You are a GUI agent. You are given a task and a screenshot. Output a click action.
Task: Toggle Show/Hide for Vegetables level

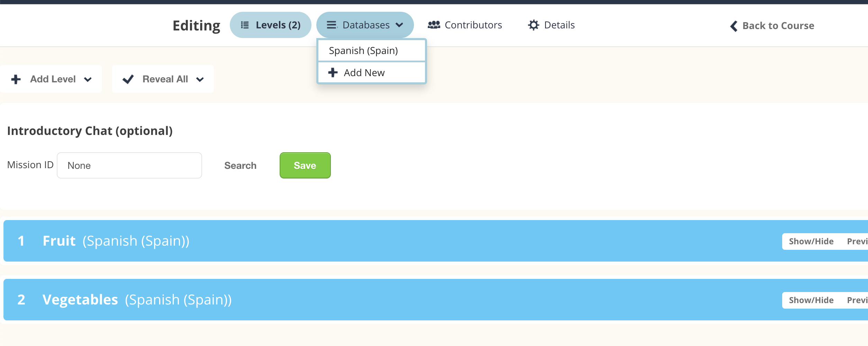coord(811,300)
